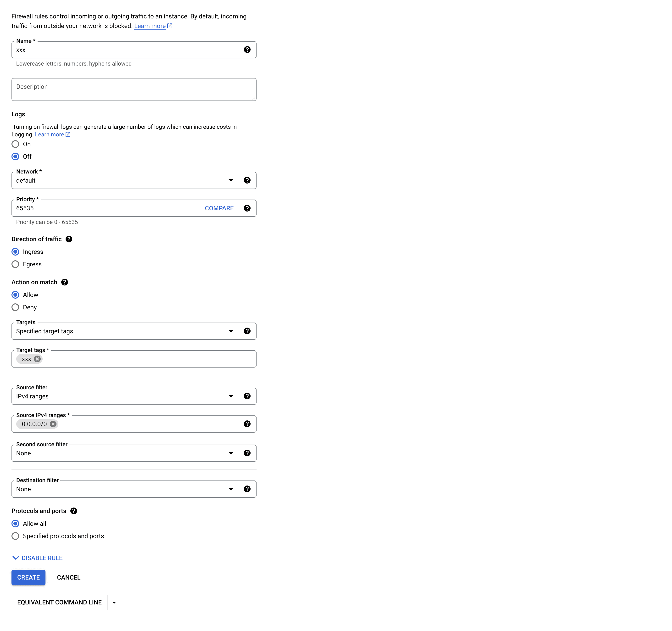Click the Priority field help icon

(x=247, y=208)
